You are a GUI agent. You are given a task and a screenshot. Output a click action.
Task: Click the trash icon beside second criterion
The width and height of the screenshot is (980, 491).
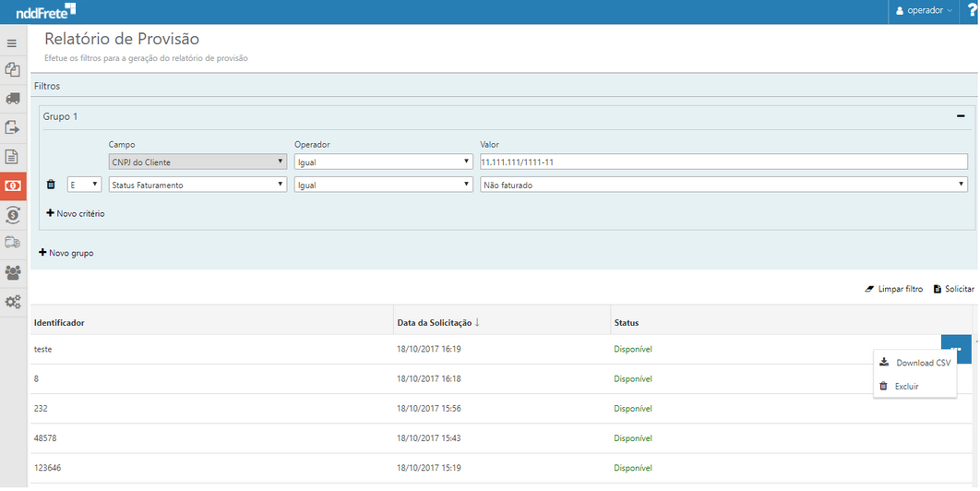coord(51,185)
